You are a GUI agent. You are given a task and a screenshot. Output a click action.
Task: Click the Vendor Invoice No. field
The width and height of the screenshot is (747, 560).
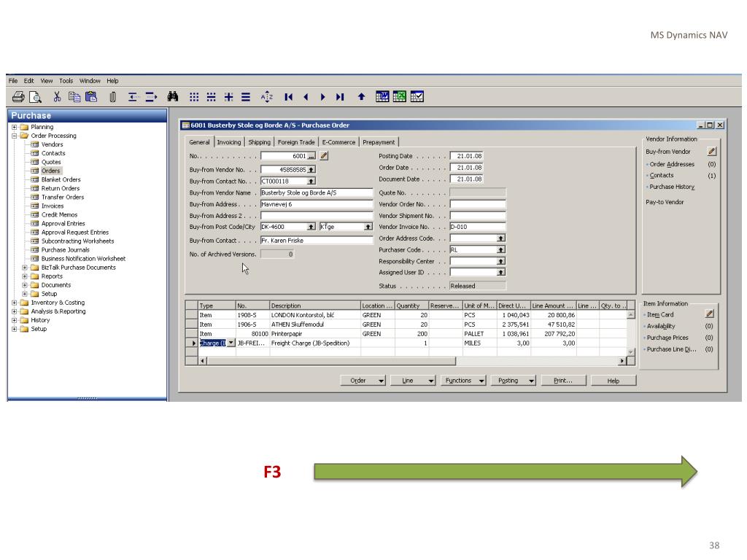(x=477, y=227)
